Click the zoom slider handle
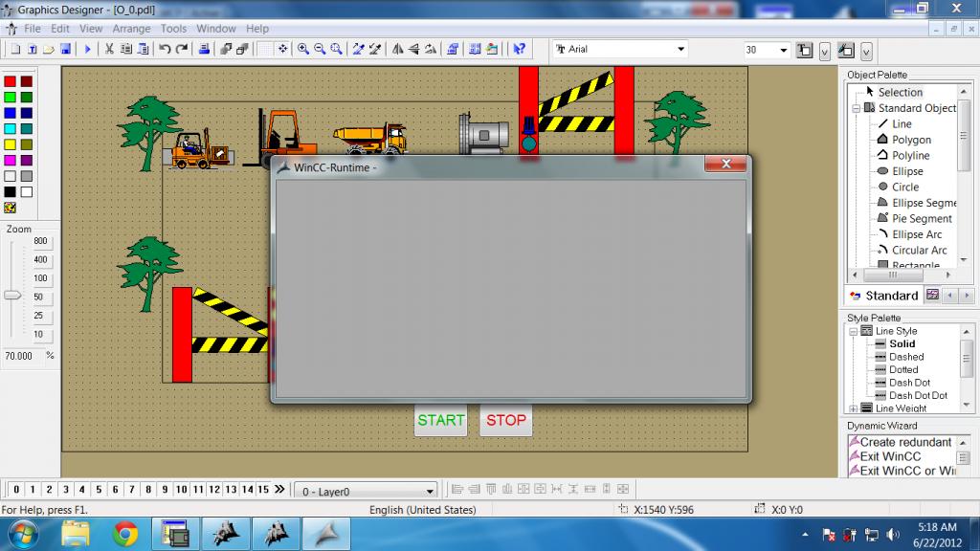The image size is (980, 551). [x=12, y=295]
